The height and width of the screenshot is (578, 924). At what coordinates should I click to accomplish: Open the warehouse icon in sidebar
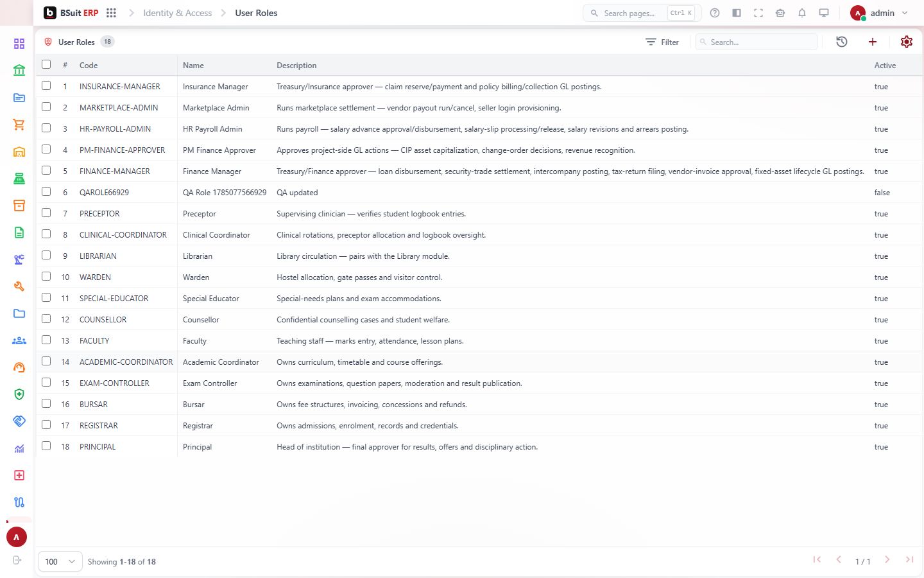click(19, 152)
